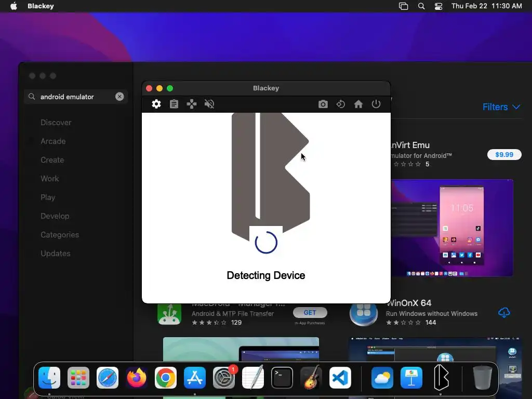Buy the emulator app for $9.99
Viewport: 532px width, 399px height.
pos(504,154)
